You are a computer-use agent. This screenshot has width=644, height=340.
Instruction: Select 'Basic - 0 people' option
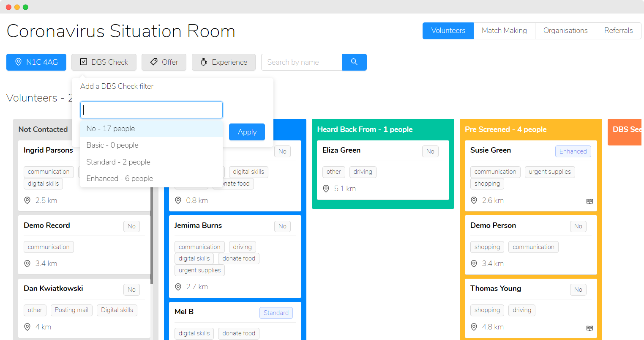[151, 145]
